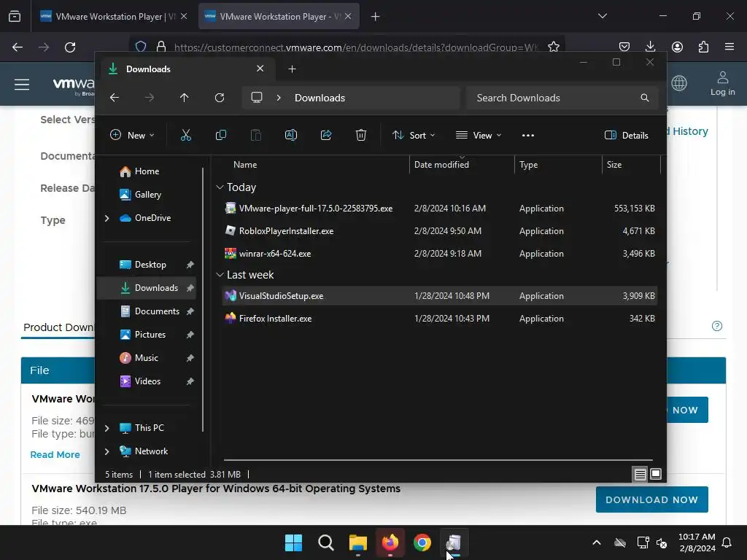Open VMware site hamburger menu
Viewport: 747px width, 560px height.
click(x=22, y=85)
